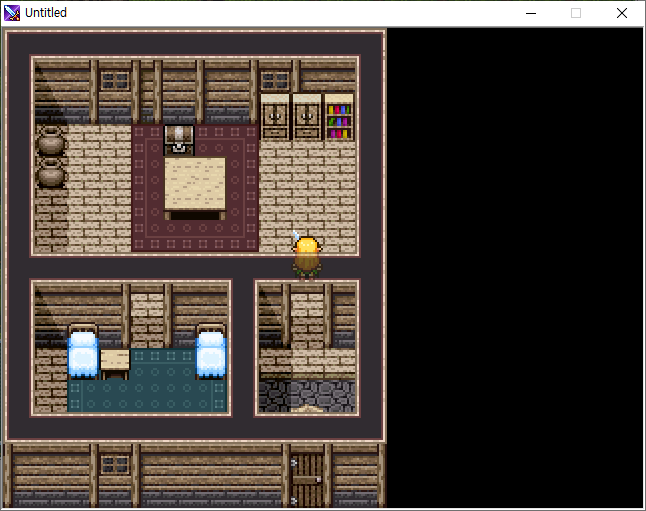The height and width of the screenshot is (511, 646).
Task: Click the small nightstand table beside left bed
Action: (x=115, y=364)
